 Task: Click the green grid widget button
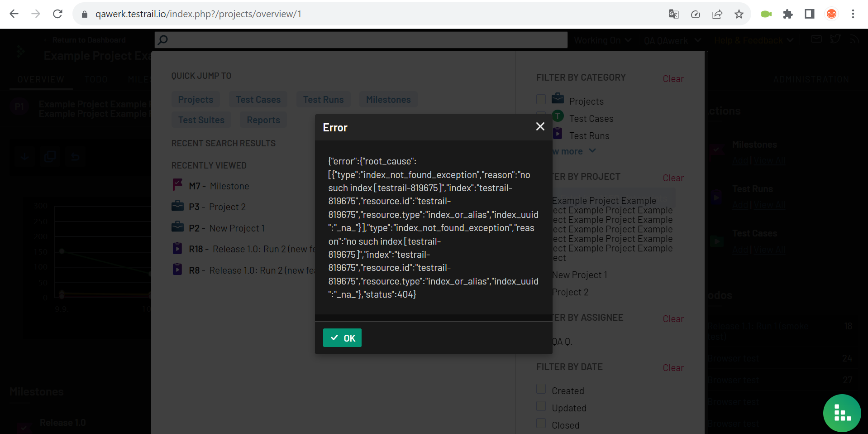842,413
